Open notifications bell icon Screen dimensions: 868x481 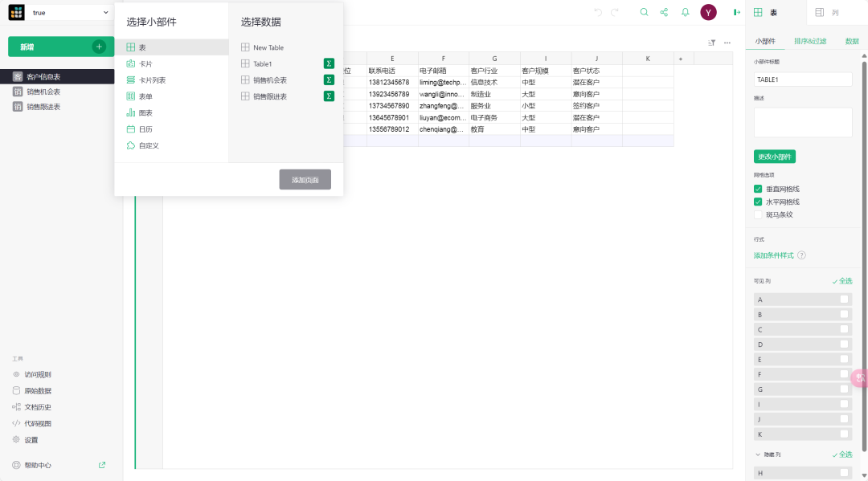tap(686, 12)
